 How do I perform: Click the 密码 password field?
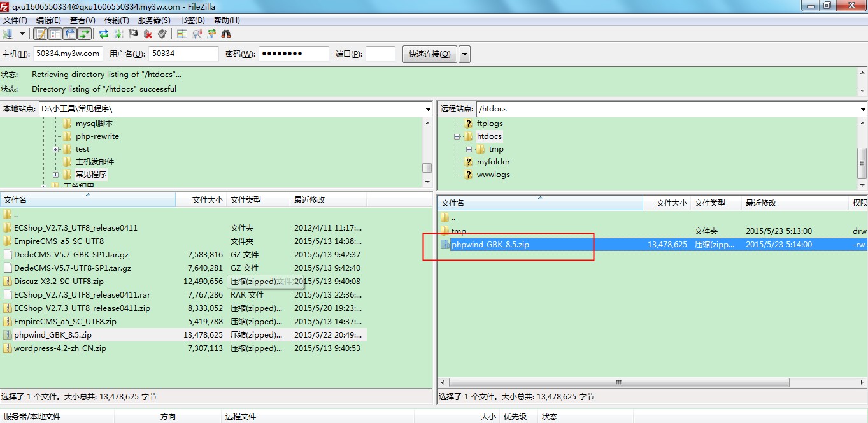click(294, 54)
